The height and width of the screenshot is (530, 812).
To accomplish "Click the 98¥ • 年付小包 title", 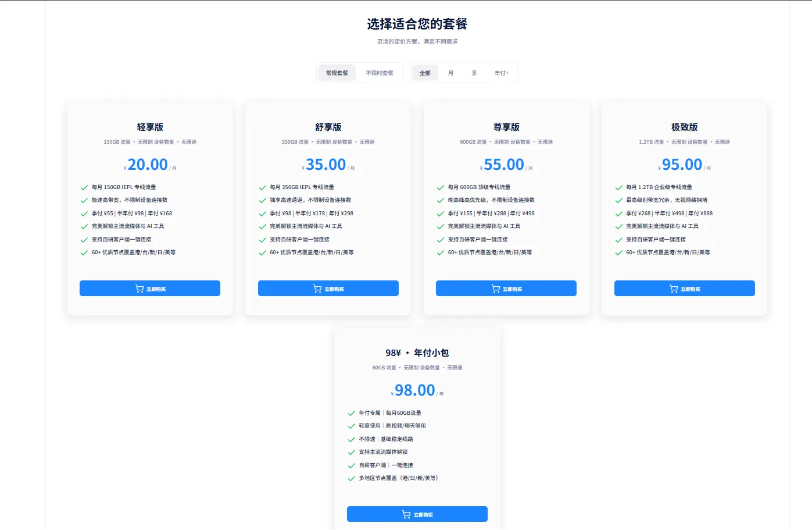I will [x=417, y=353].
